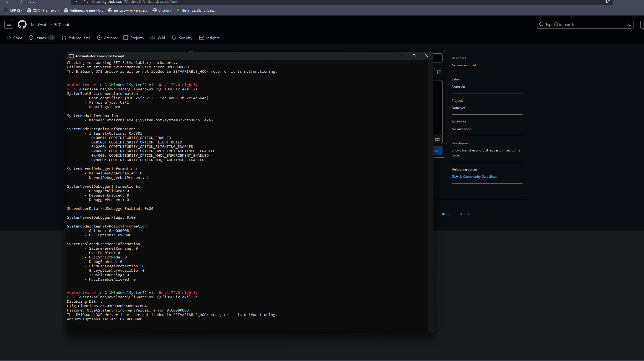Open the OSINT Framework bookmark
This screenshot has height=361, width=644.
pos(43,10)
